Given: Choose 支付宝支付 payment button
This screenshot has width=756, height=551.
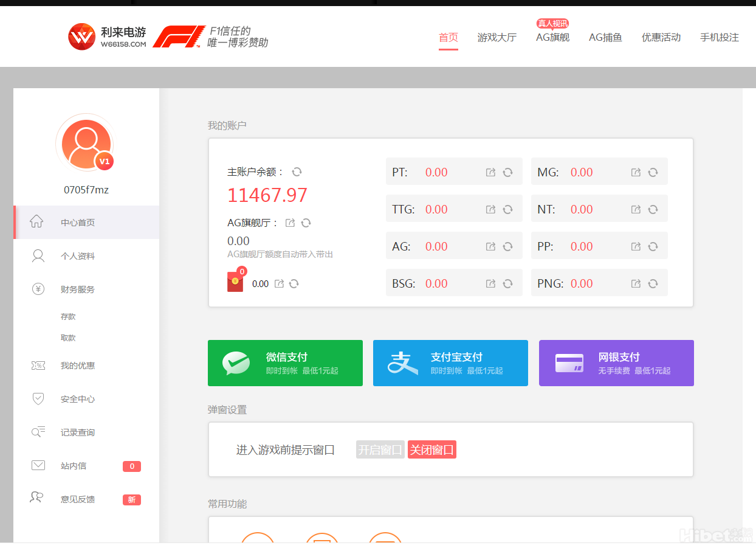Looking at the screenshot, I should (x=450, y=363).
